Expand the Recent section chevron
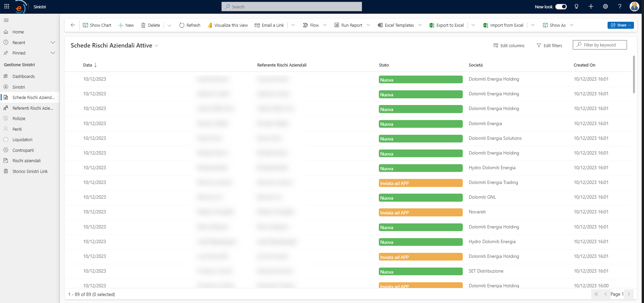This screenshot has width=644, height=303. click(52, 42)
